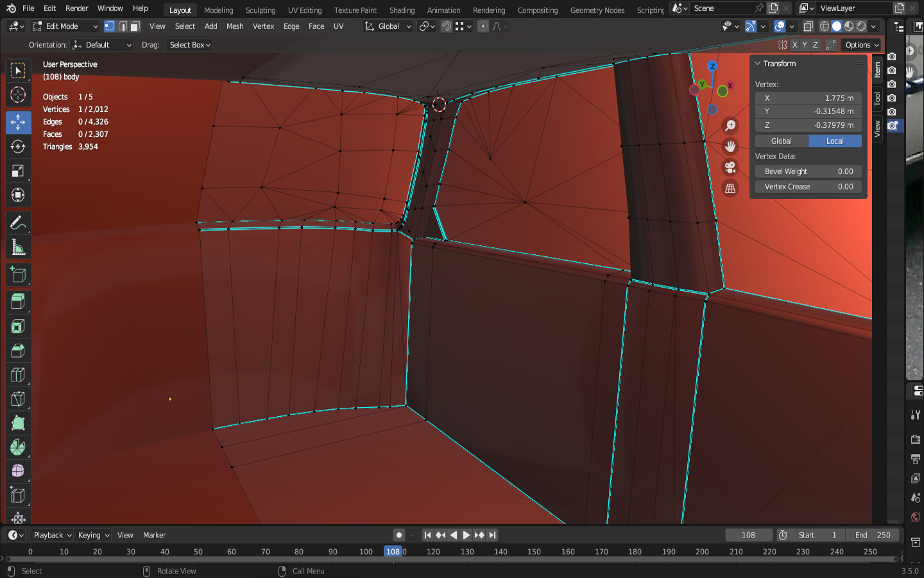The height and width of the screenshot is (578, 924).
Task: Choose the Spin tool
Action: (x=18, y=448)
